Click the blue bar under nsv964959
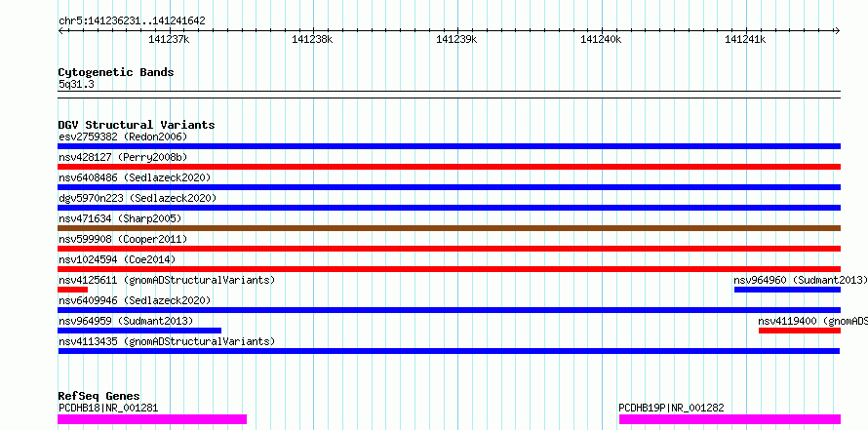This screenshot has height=430, width=868. click(x=139, y=331)
